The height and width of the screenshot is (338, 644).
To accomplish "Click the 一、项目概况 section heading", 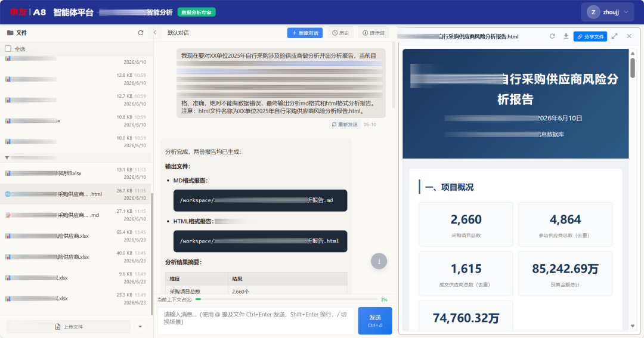I will (x=449, y=187).
